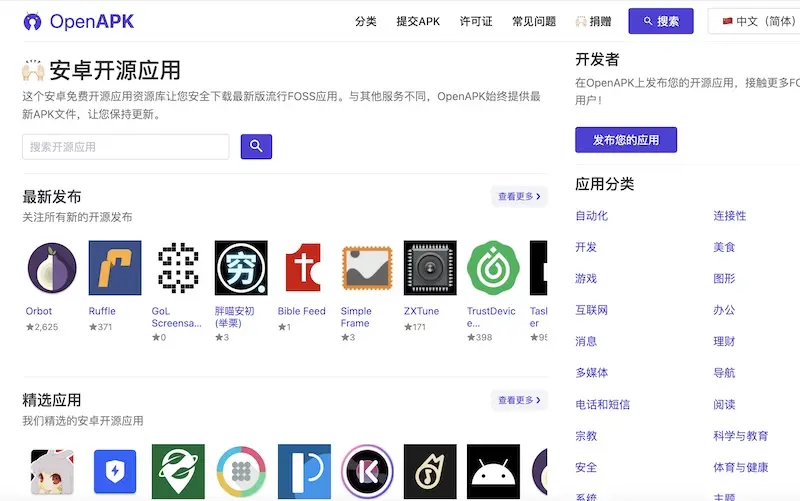Open the anime girl featured app icon

pyautogui.click(x=52, y=471)
